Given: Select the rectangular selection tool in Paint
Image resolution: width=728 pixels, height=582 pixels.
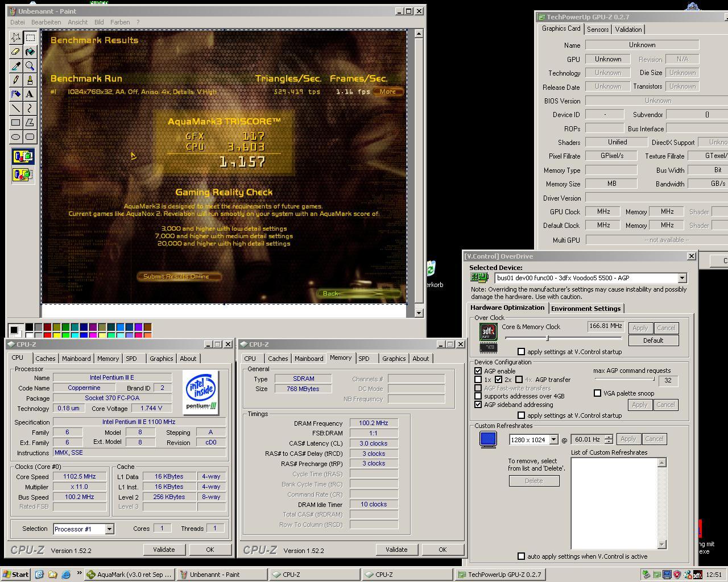Looking at the screenshot, I should tap(30, 38).
